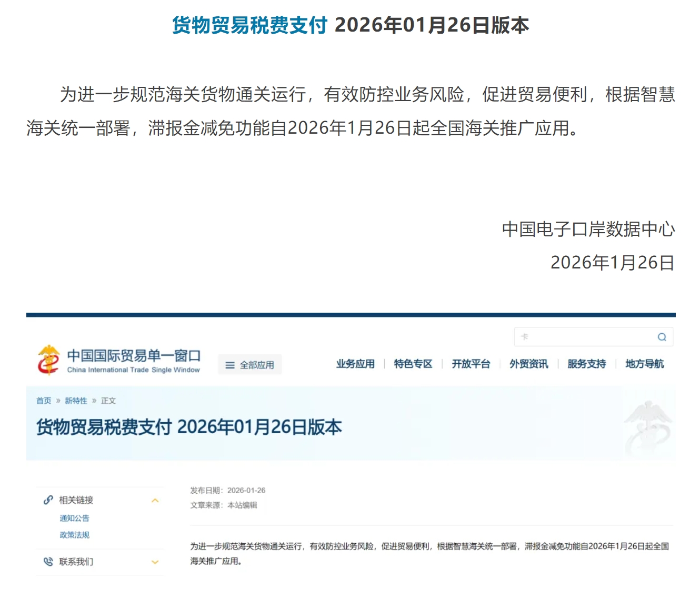This screenshot has height=598, width=700.
Task: Click inside the search input field
Action: pyautogui.click(x=579, y=337)
